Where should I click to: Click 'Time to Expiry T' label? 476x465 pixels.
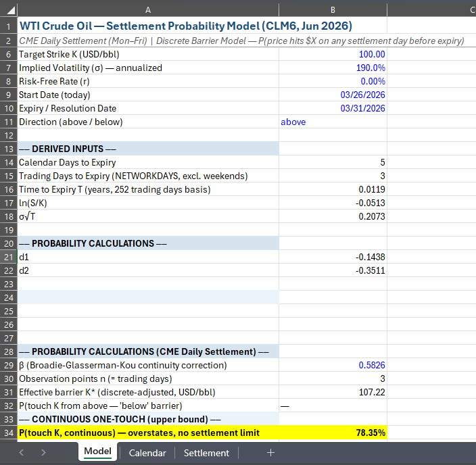(x=115, y=189)
